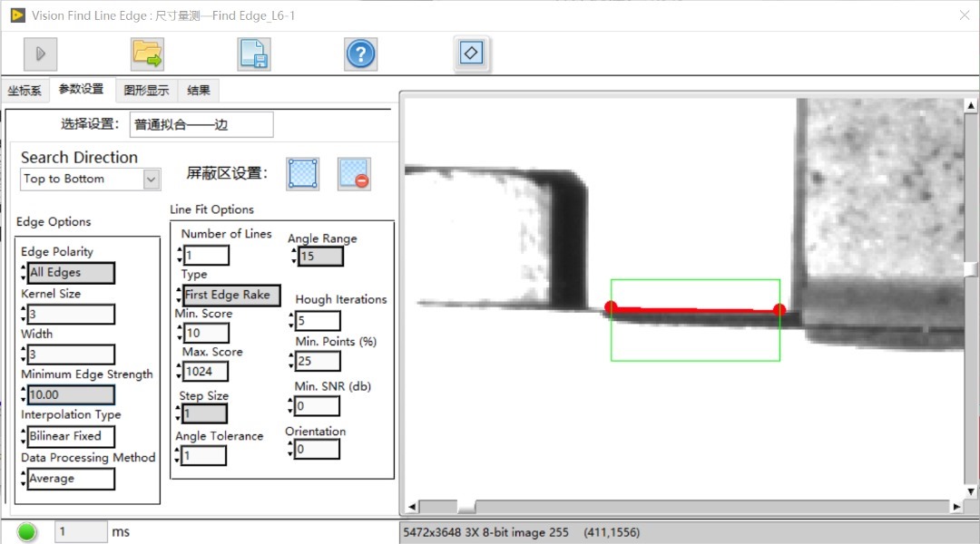Click the Orientation field

point(317,449)
